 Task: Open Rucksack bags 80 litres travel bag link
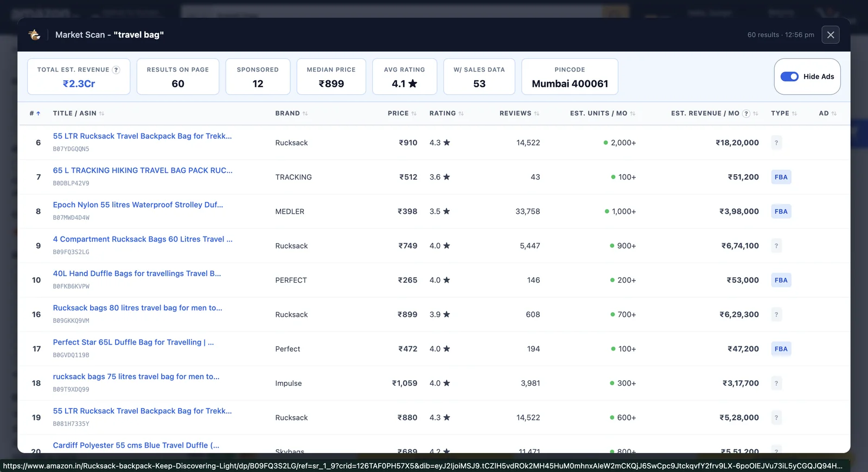pos(137,308)
